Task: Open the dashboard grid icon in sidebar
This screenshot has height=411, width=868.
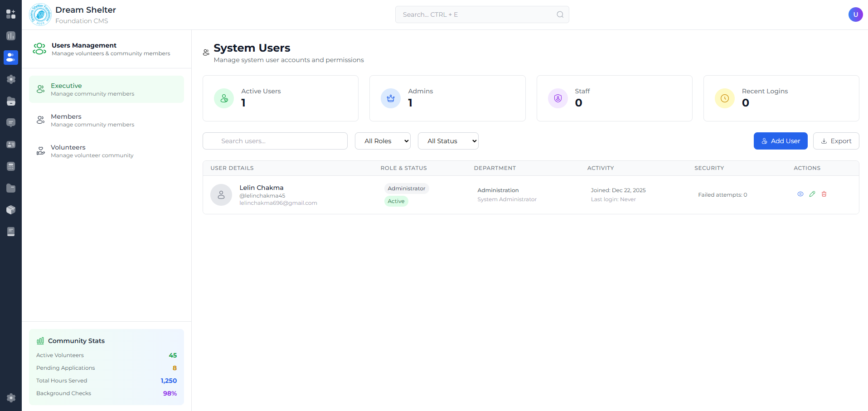Action: (x=11, y=14)
